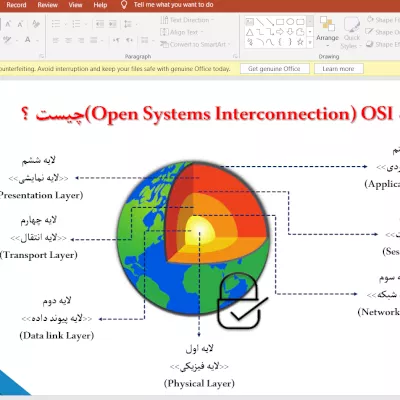
Task: Select the Rectangle shape
Action: coord(280,22)
